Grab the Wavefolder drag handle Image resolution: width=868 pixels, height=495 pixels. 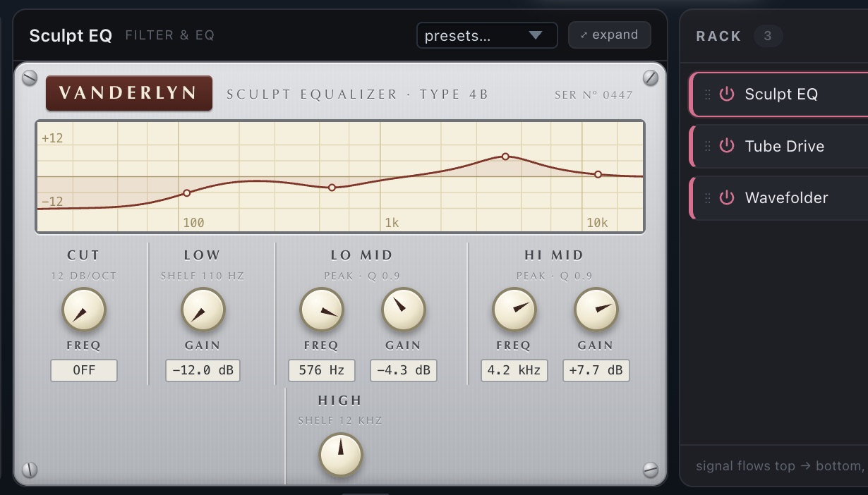[708, 197]
